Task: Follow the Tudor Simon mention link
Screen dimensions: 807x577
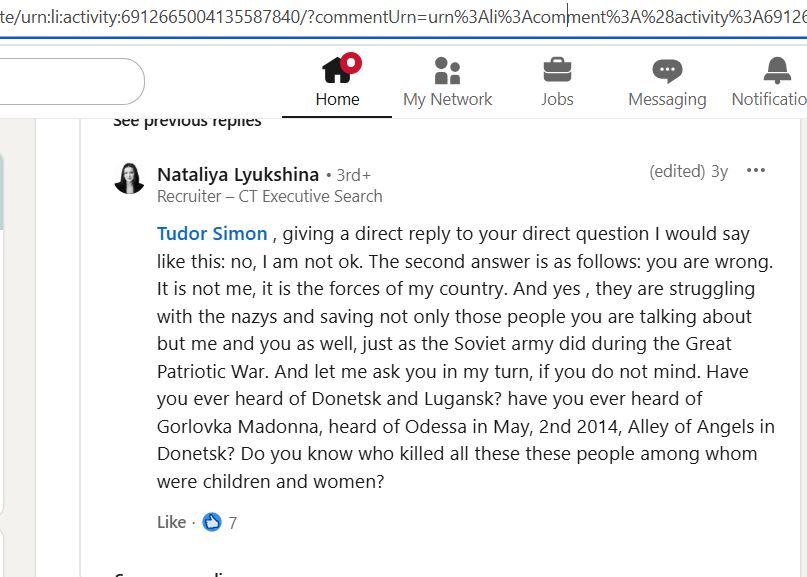Action: pos(212,234)
